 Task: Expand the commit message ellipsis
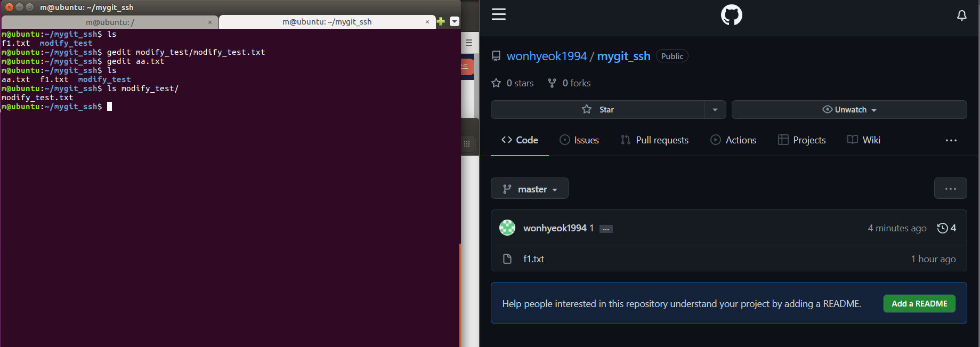tap(606, 229)
